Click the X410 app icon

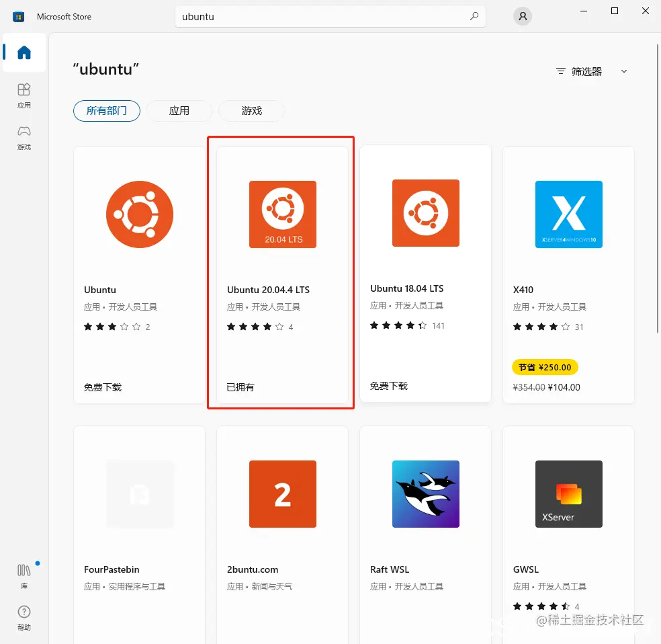point(569,214)
